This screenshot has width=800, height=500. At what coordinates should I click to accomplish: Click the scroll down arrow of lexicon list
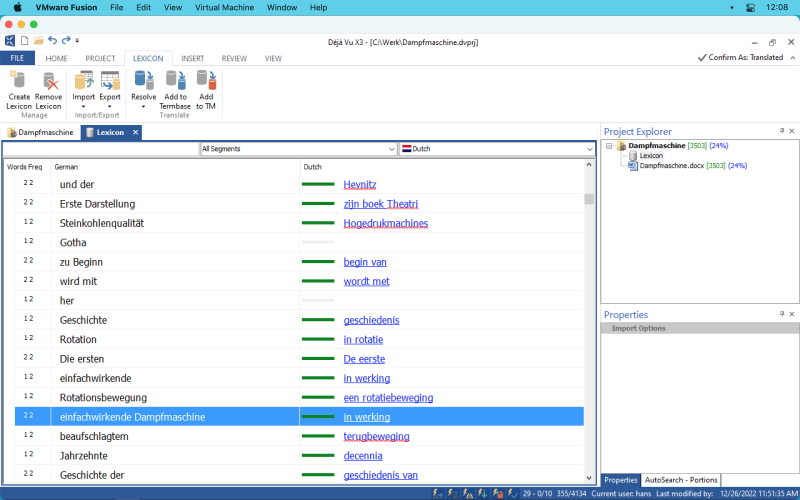589,479
